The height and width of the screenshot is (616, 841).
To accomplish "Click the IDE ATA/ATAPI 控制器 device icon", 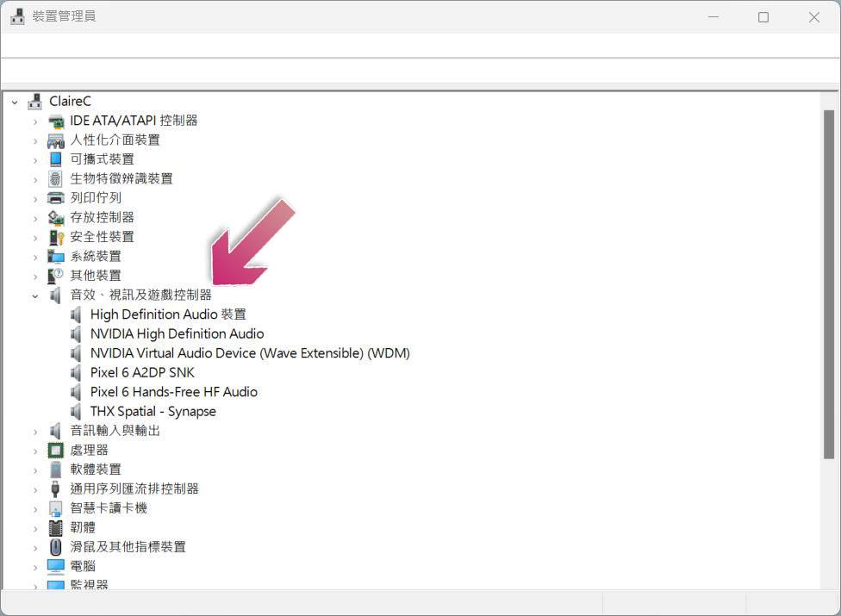I will 56,121.
